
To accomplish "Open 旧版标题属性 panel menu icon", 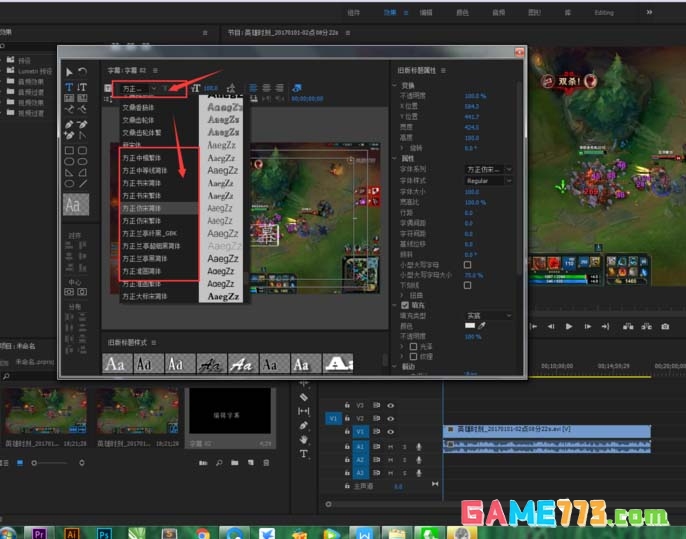I will pos(443,70).
